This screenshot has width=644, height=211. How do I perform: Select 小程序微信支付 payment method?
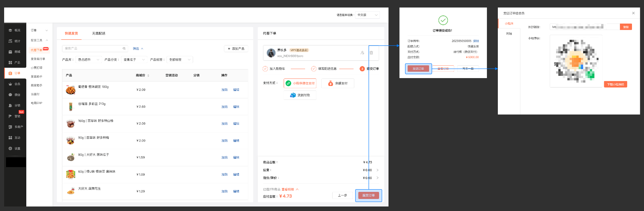coord(300,83)
